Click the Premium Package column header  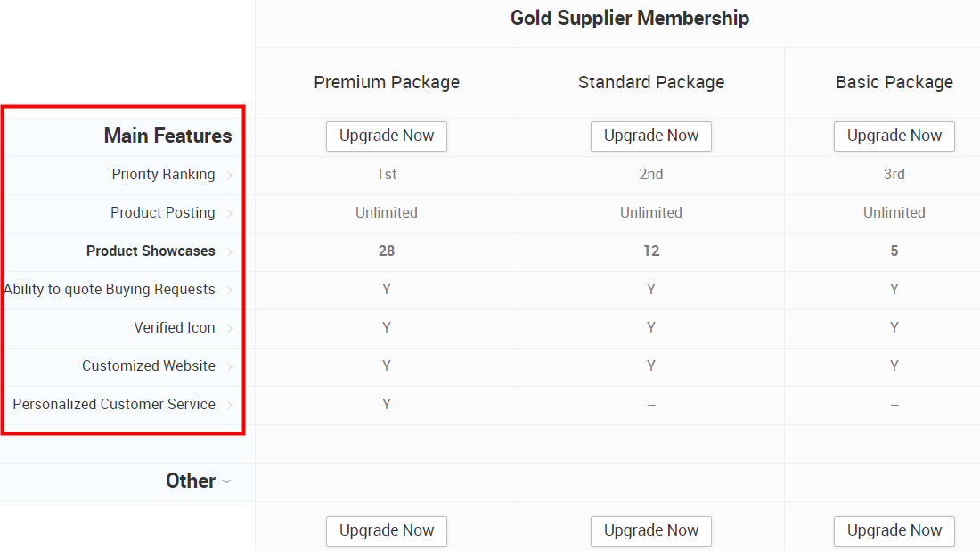[x=387, y=82]
